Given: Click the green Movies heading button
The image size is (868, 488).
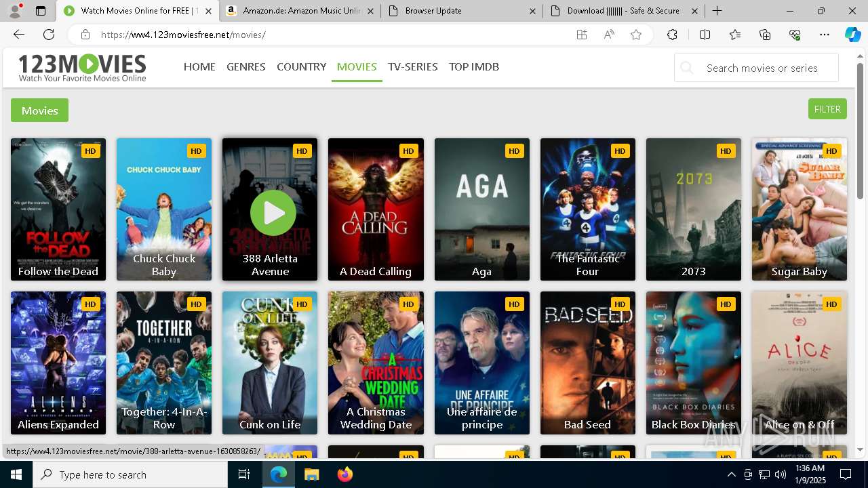Looking at the screenshot, I should [x=39, y=110].
